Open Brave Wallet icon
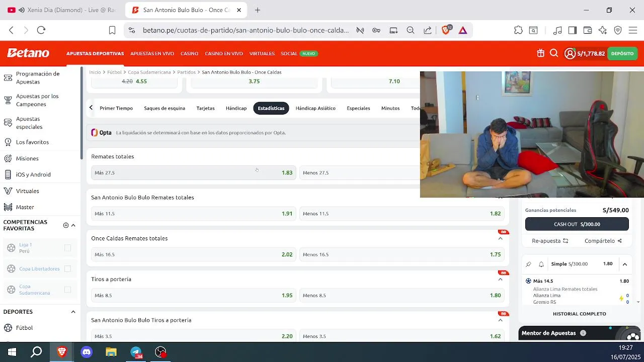Screen dimensions: 644x362 (x=587, y=30)
